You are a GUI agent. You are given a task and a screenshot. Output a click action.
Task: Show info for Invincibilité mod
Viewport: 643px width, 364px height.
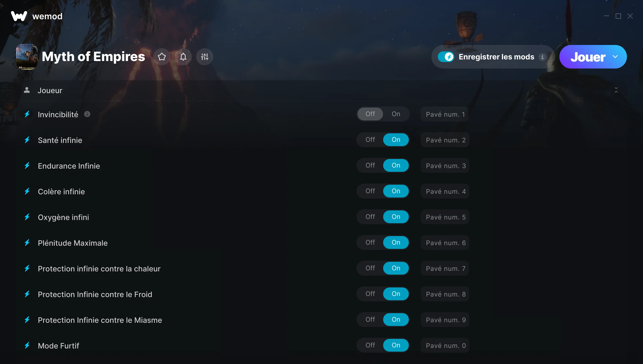point(87,114)
